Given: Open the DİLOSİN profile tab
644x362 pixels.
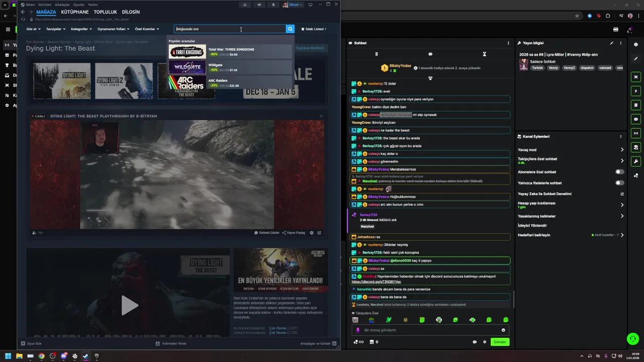Looking at the screenshot, I should [131, 12].
